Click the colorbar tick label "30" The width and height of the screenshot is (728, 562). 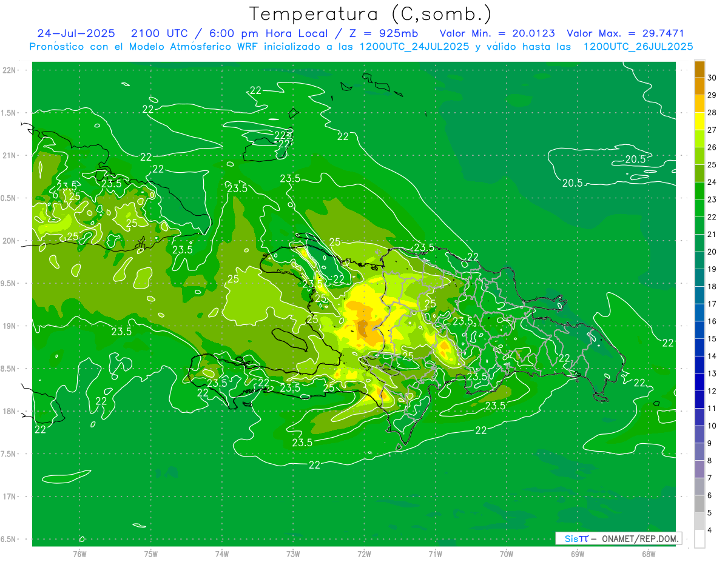[x=712, y=77]
